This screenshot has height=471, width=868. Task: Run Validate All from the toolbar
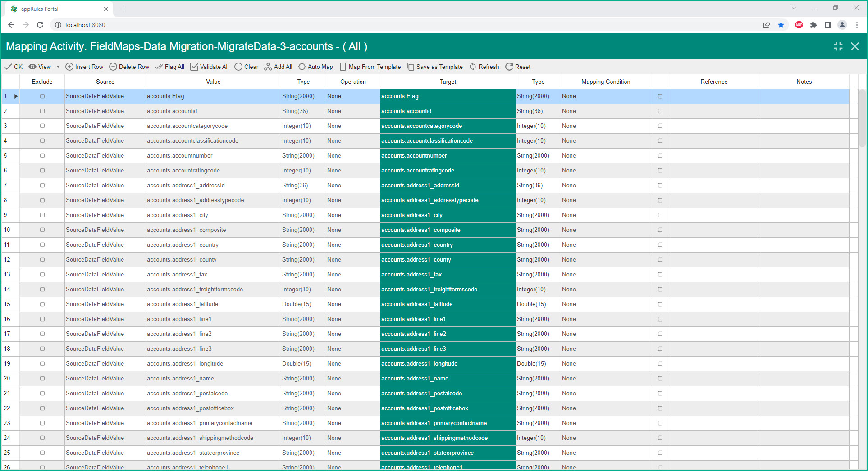210,67
